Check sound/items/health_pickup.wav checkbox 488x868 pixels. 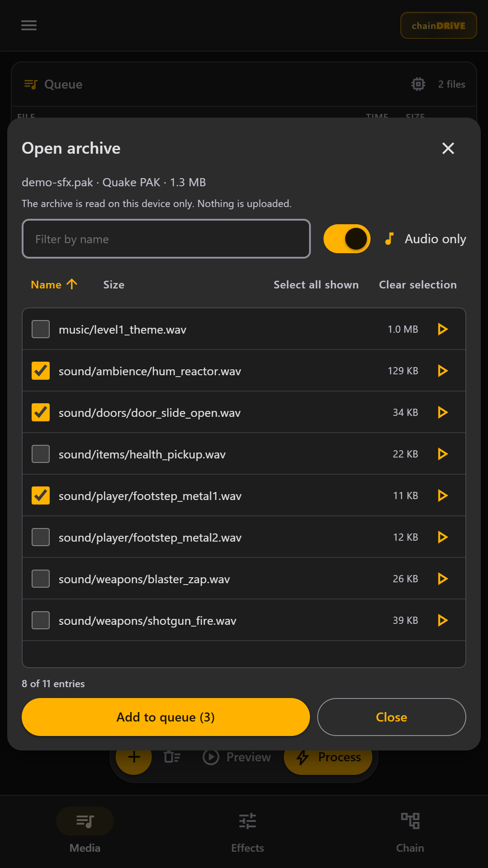tap(41, 454)
